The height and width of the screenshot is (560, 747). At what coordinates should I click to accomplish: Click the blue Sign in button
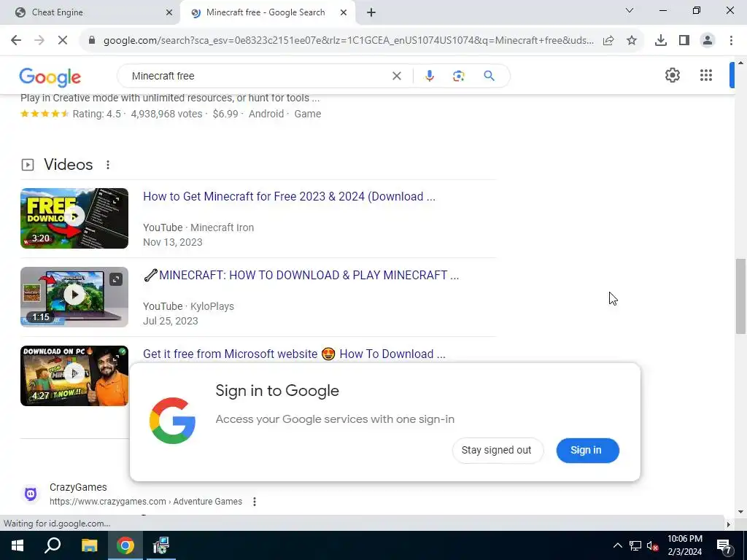[x=587, y=450]
